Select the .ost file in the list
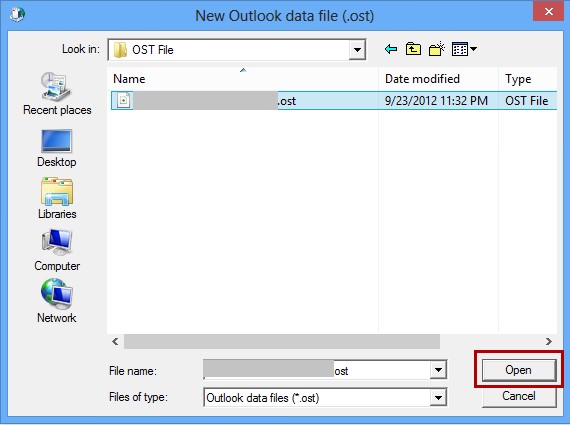This screenshot has height=425, width=570. pyautogui.click(x=334, y=100)
